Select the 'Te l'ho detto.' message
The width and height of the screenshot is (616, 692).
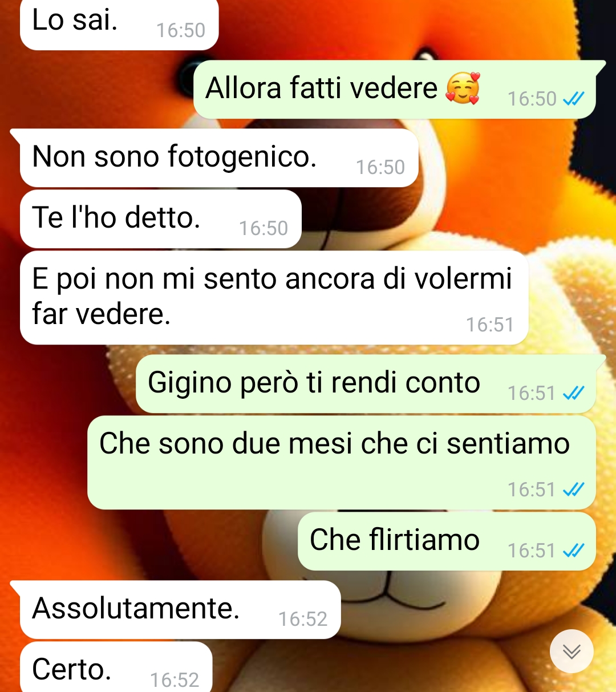click(x=160, y=219)
